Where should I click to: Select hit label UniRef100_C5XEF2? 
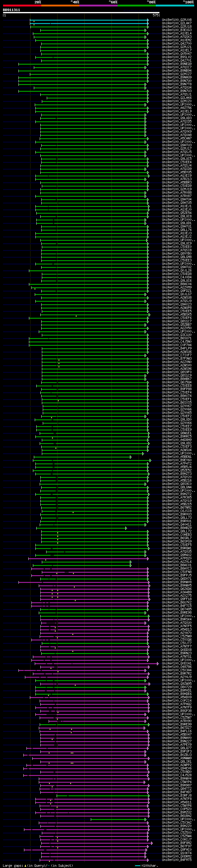(177, 416)
